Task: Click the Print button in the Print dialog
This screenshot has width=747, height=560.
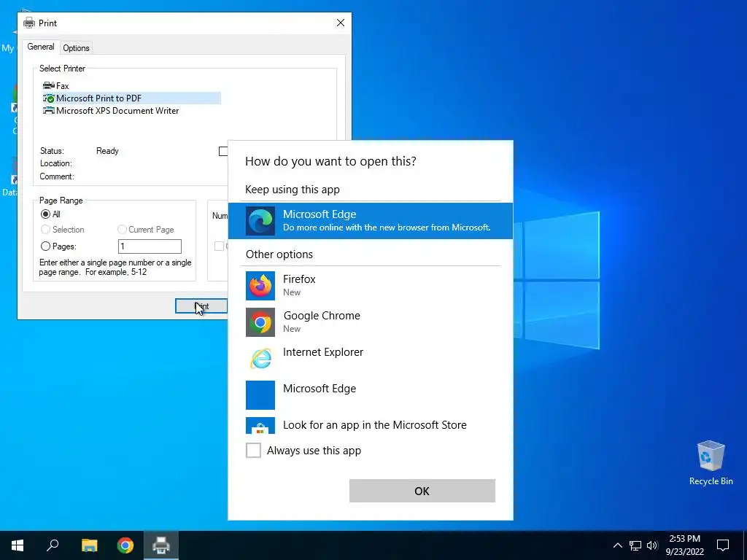Action: pos(201,306)
